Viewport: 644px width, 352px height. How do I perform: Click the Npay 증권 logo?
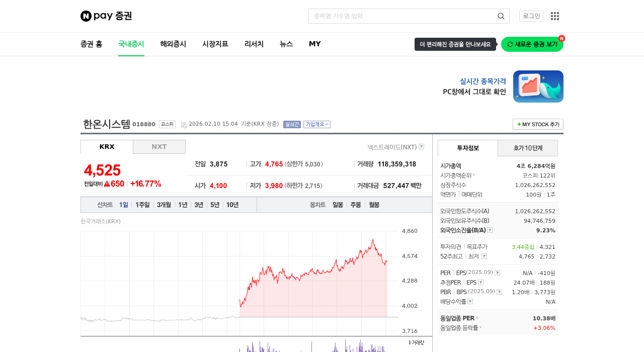(105, 16)
